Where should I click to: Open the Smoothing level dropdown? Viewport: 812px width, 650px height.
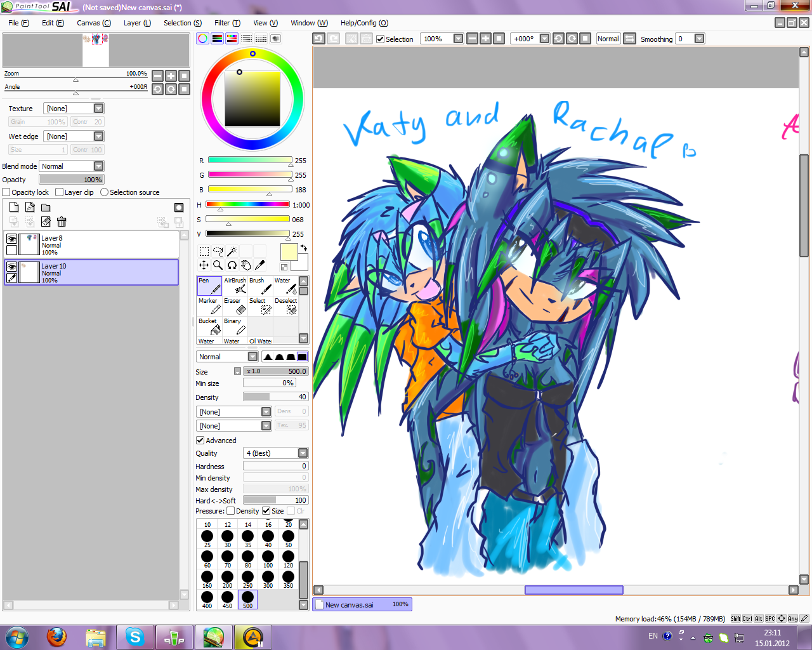tap(699, 39)
